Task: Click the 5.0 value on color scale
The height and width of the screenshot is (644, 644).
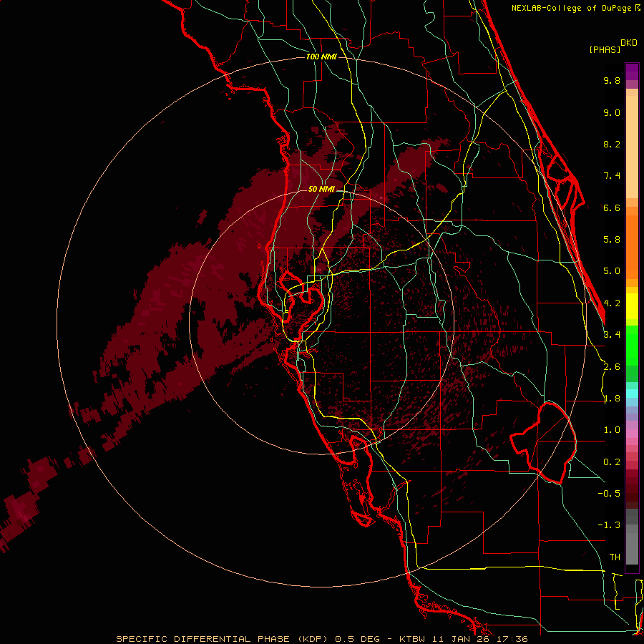Action: (x=612, y=271)
